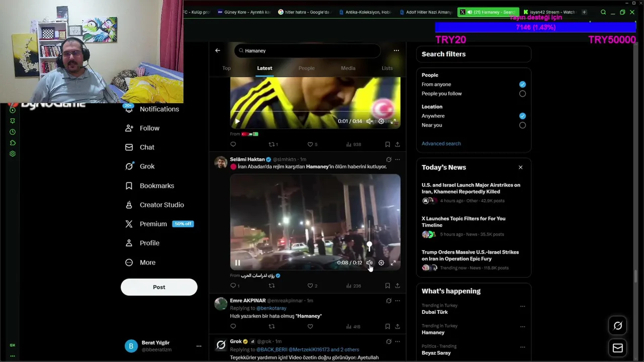This screenshot has height=362, width=644.
Task: Like Emre AKPINAR's tweet
Action: point(310,326)
